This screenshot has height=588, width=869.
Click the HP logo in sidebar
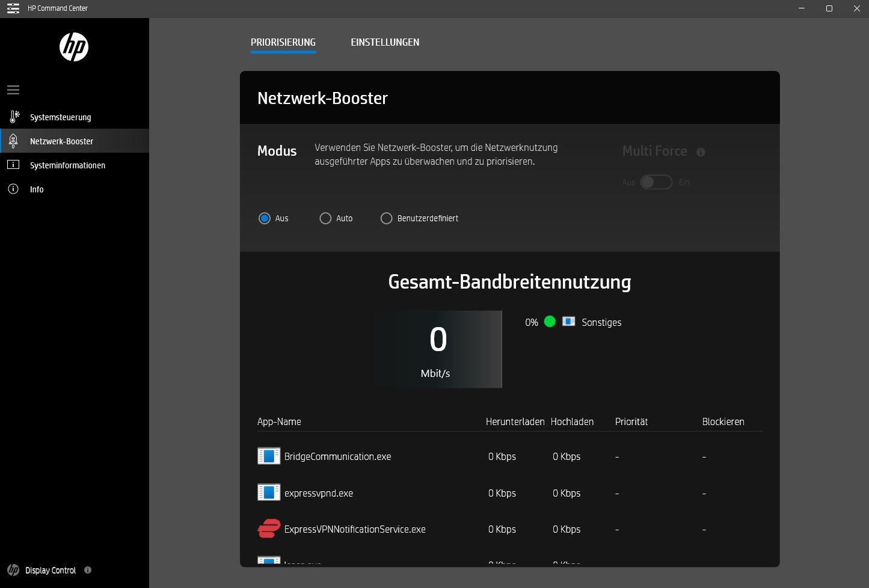[x=74, y=47]
